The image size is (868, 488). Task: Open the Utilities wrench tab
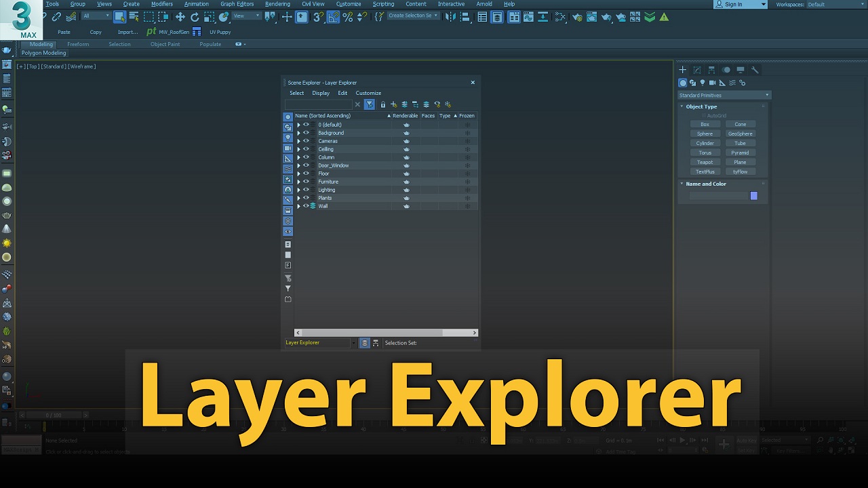tap(755, 70)
